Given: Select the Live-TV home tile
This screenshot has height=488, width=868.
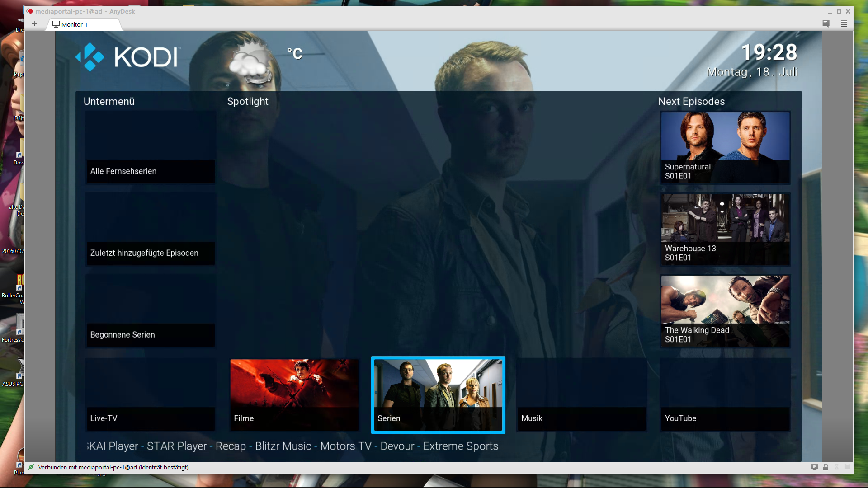Looking at the screenshot, I should click(150, 394).
